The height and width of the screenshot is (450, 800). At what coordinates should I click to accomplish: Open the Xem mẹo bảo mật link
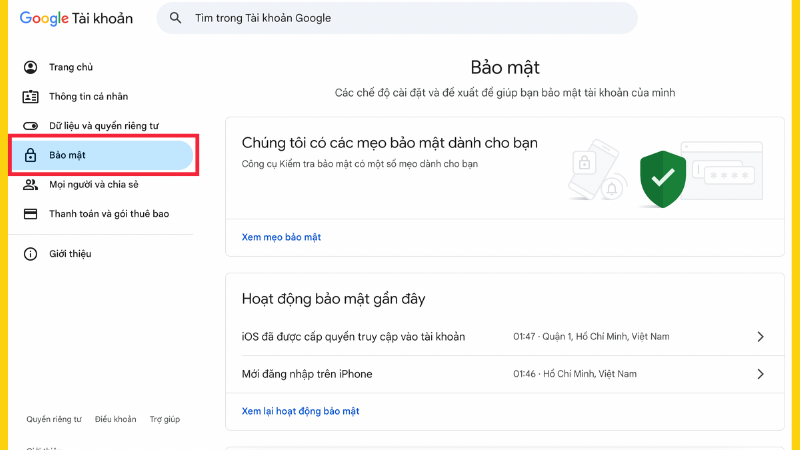coord(281,237)
